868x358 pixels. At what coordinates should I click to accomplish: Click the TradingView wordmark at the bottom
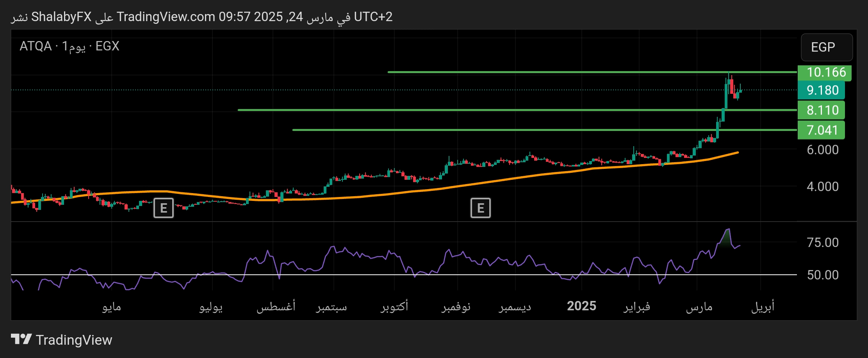[x=74, y=340]
